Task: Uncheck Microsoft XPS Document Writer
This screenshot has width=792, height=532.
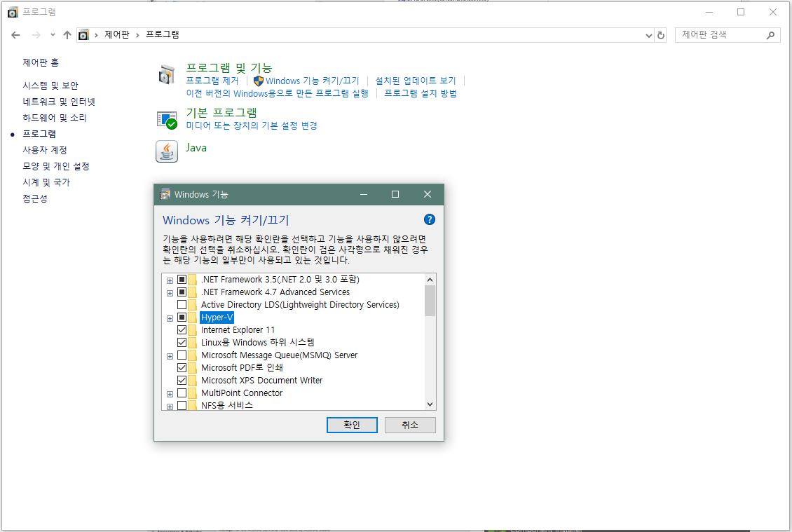Action: coord(182,381)
